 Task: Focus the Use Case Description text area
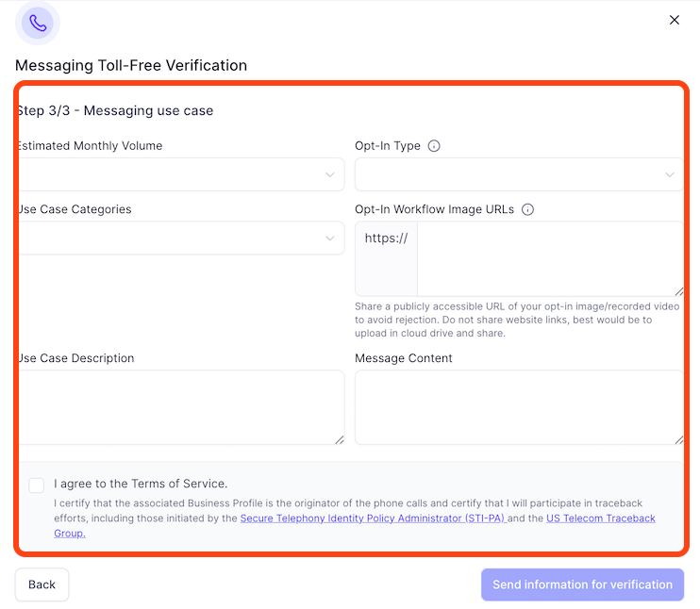coord(179,406)
